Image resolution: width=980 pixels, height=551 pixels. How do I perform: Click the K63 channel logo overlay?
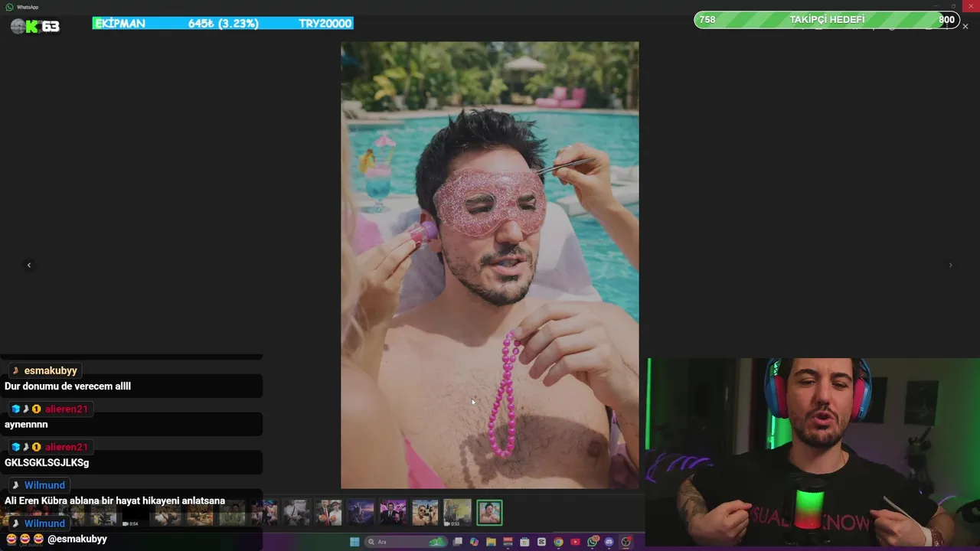click(35, 26)
